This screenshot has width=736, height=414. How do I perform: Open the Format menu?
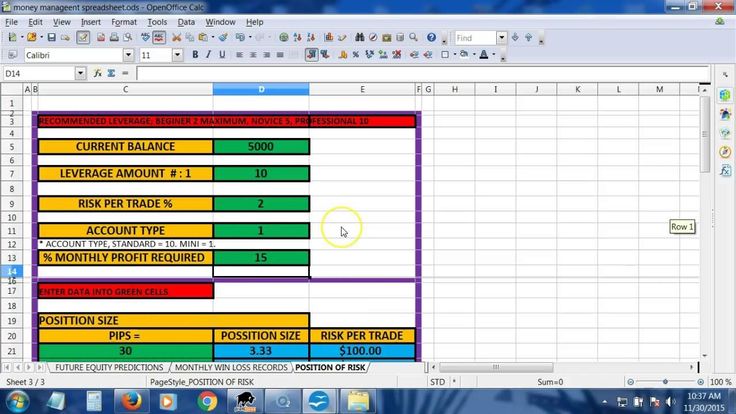124,21
